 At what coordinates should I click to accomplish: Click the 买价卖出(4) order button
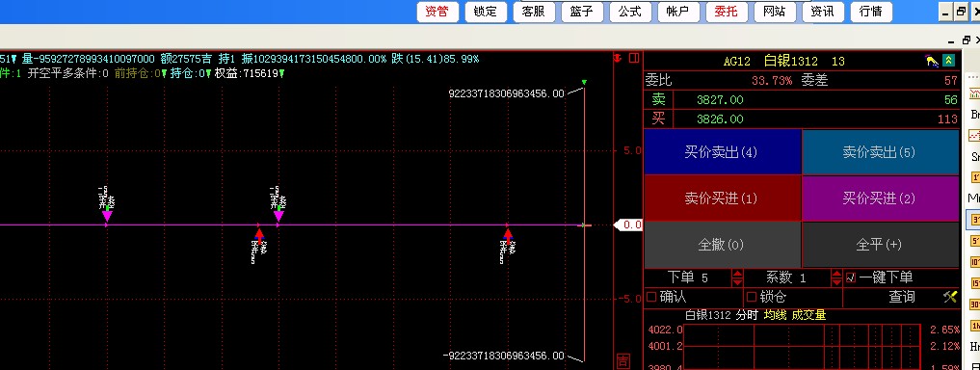[x=722, y=152]
